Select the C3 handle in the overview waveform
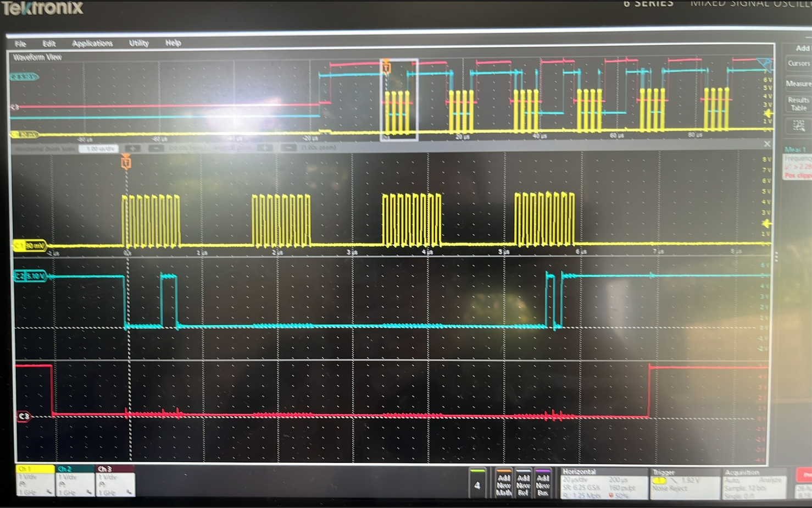The image size is (812, 508). tap(15, 107)
